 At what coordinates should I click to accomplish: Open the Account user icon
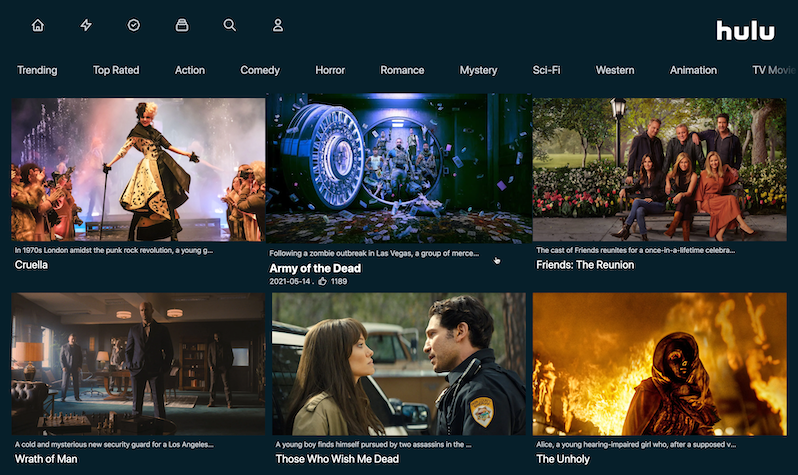pyautogui.click(x=277, y=25)
